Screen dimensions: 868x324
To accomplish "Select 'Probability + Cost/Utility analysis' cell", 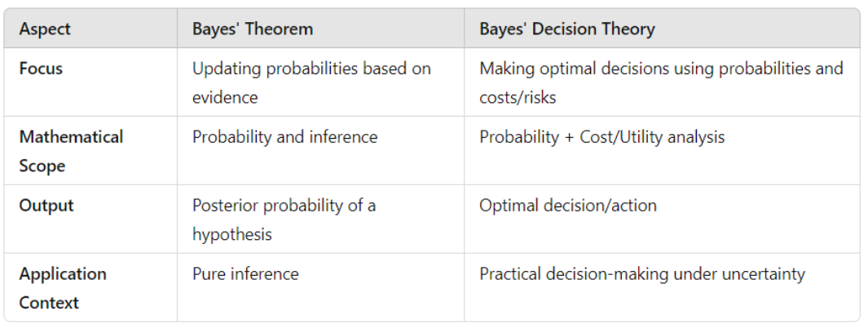I will point(601,137).
